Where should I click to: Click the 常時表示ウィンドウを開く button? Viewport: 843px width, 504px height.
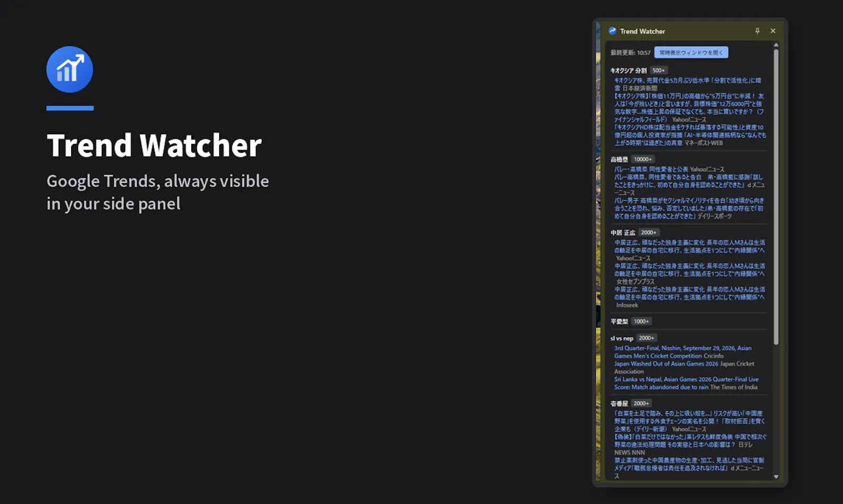(691, 53)
